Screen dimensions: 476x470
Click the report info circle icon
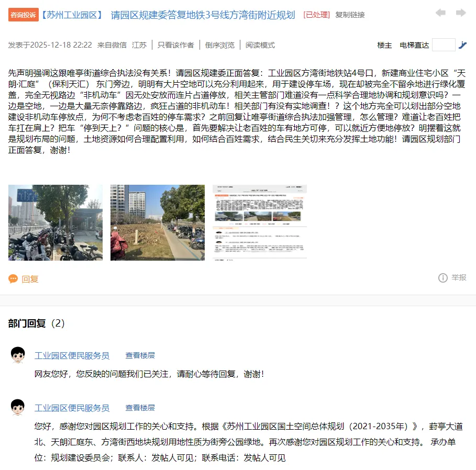coord(443,277)
